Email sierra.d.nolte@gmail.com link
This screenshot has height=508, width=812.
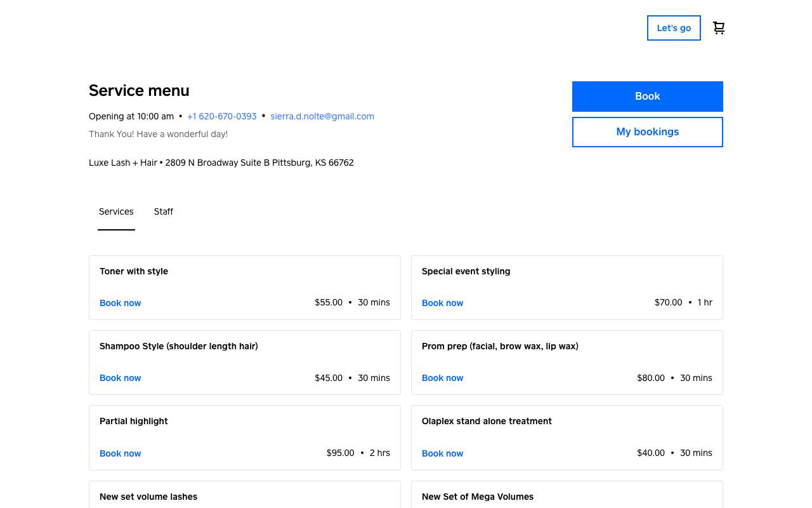coord(322,116)
